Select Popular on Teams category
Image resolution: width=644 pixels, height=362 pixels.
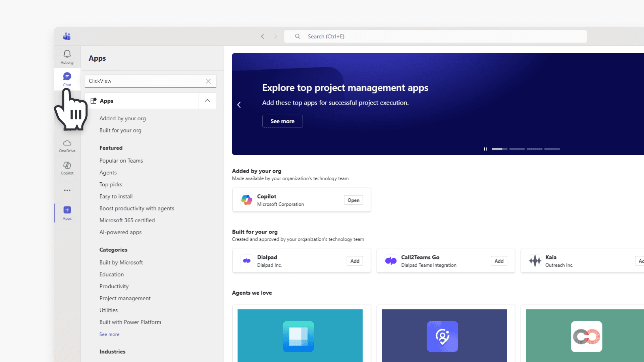pos(121,161)
